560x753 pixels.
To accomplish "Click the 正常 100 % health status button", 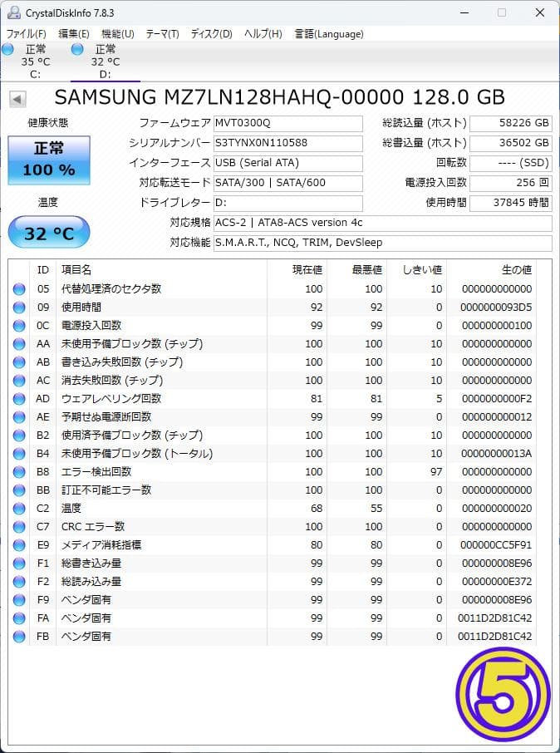I will (49, 160).
